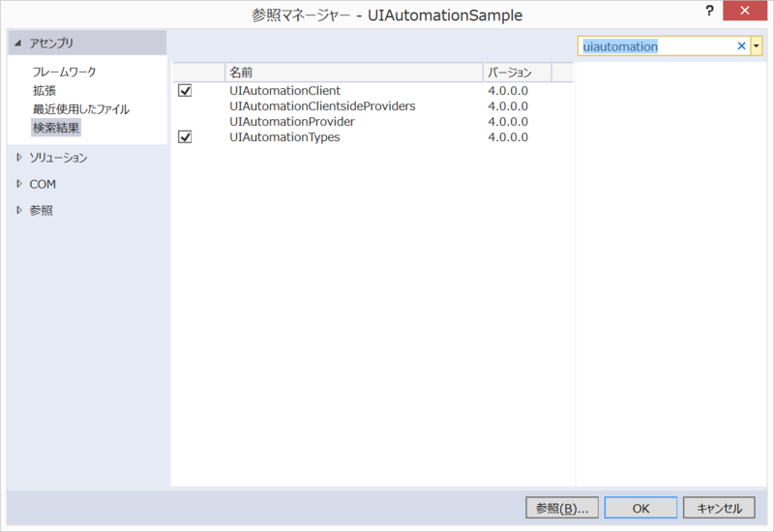Uncheck the UIAutomationClient checkbox
774x532 pixels.
click(185, 91)
